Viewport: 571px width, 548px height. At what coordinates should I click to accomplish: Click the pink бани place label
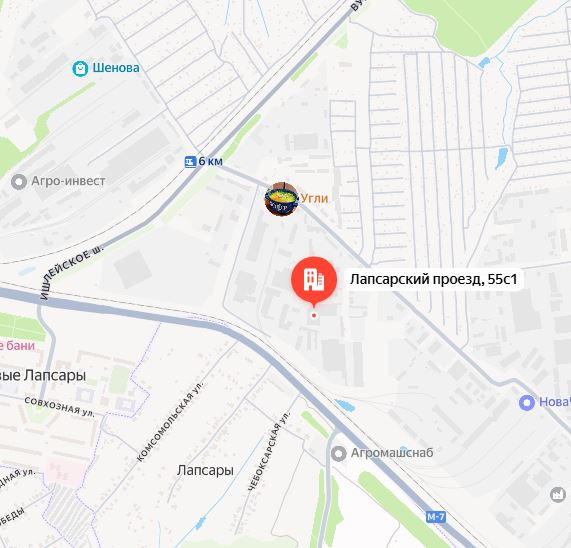click(x=17, y=346)
